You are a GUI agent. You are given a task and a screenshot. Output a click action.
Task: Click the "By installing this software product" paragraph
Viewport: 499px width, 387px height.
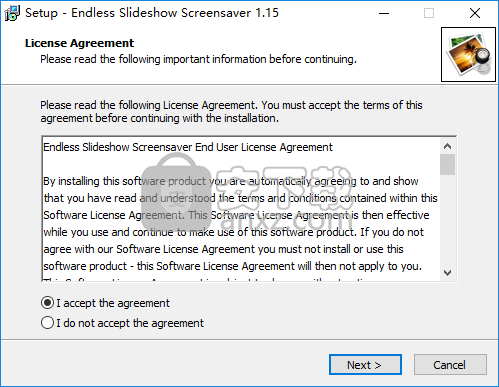[240, 224]
